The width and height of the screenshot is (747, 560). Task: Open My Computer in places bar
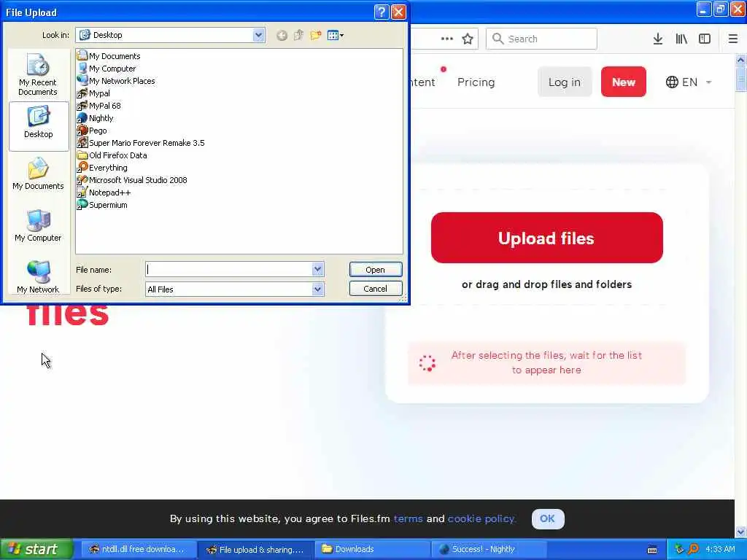(x=38, y=226)
